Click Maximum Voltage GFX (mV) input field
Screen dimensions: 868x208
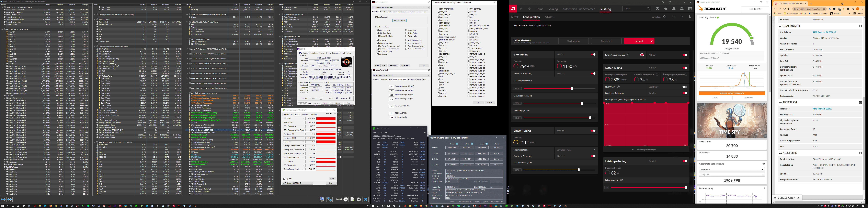coord(391,87)
